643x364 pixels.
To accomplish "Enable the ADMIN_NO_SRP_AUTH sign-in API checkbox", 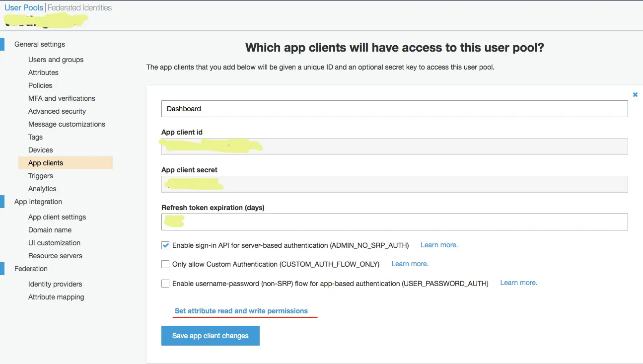I will point(165,245).
